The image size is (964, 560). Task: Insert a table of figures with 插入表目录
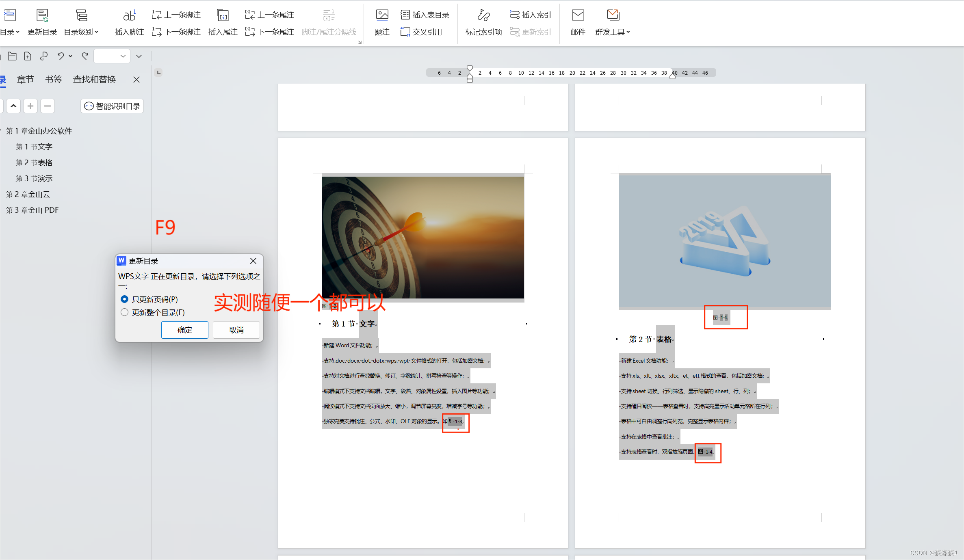click(425, 14)
